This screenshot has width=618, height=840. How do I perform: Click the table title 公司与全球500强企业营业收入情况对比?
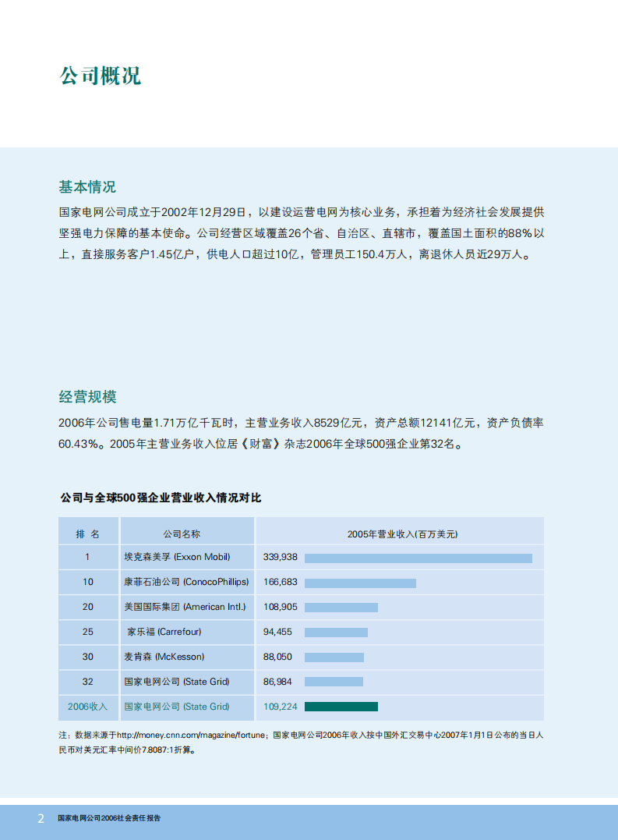point(161,498)
